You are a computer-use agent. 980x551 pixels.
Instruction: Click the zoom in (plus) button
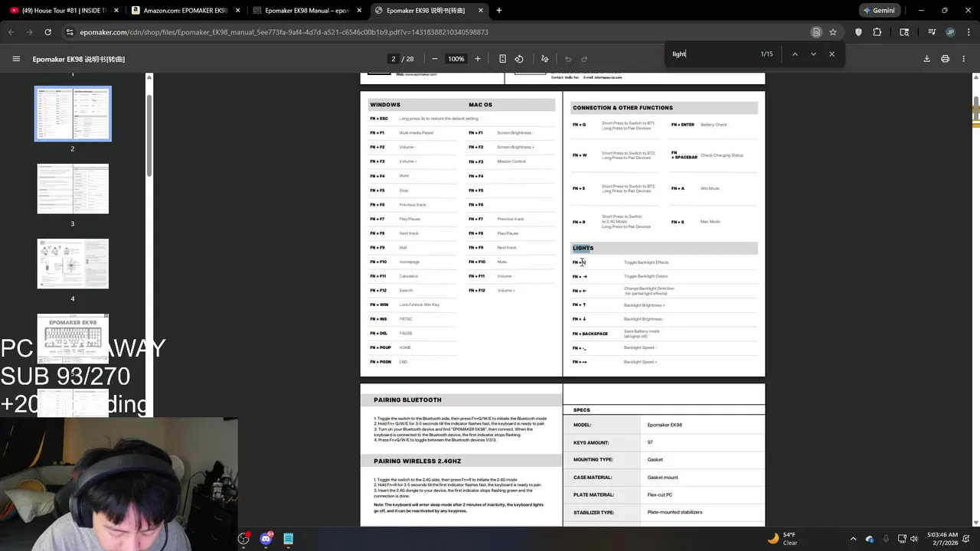tap(478, 59)
